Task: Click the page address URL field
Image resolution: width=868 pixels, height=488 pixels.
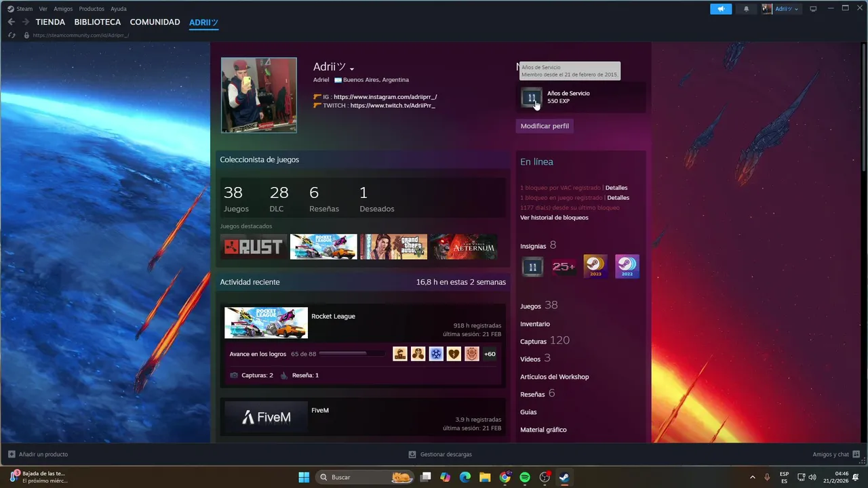Action: tap(81, 35)
